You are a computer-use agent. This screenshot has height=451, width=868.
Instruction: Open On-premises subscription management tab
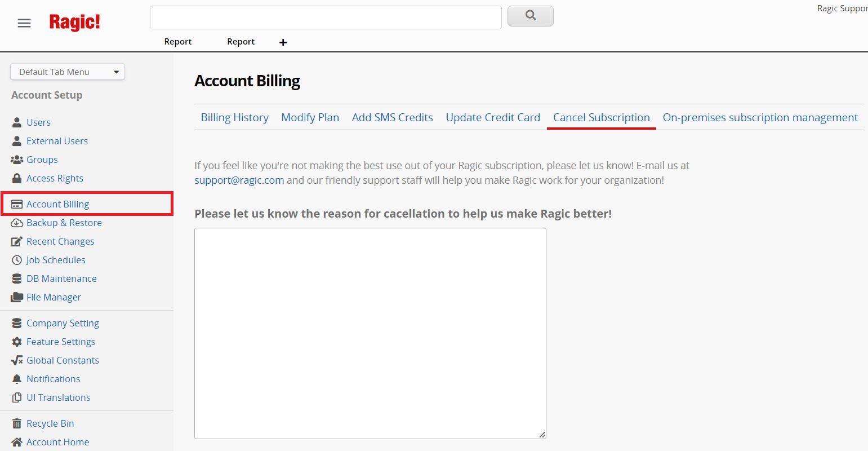(760, 117)
